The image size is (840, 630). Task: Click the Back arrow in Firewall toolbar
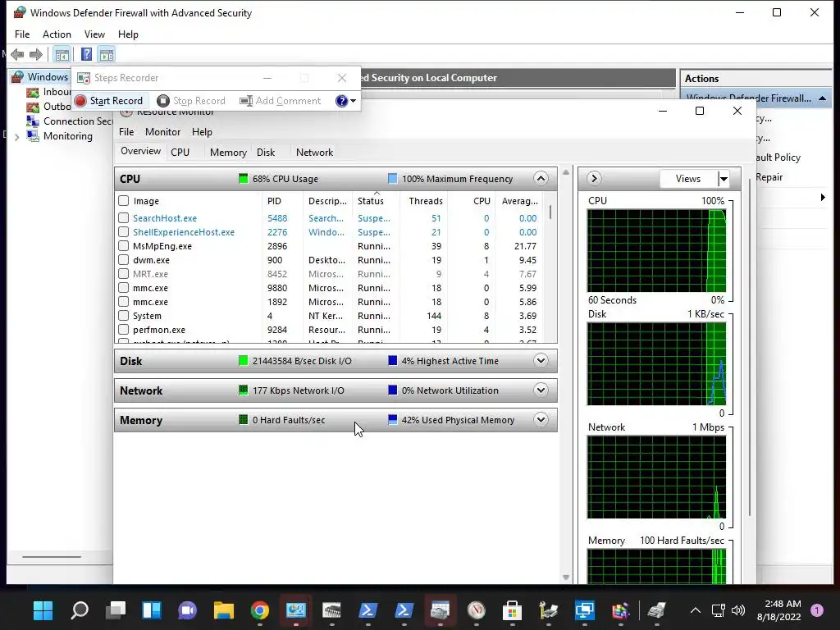(x=17, y=54)
